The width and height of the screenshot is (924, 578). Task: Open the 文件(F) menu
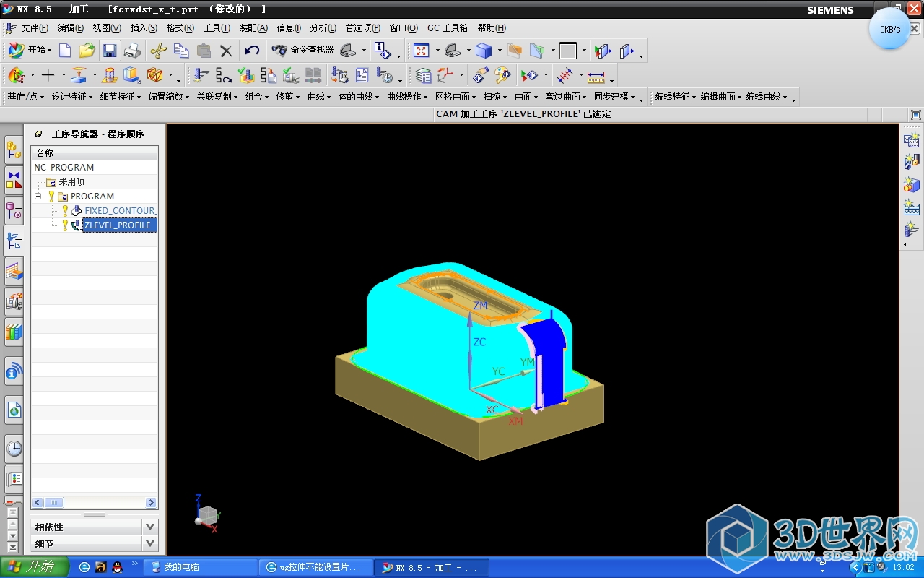click(35, 28)
